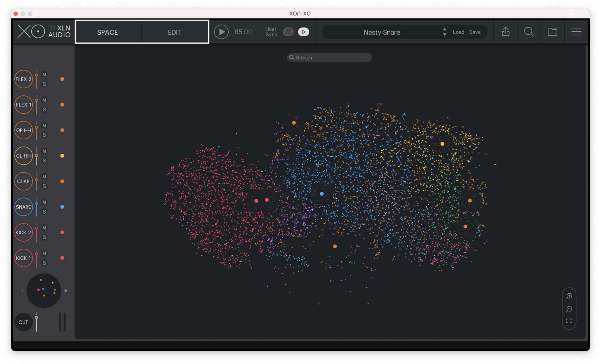Load a preset
The width and height of the screenshot is (601, 364).
458,32
